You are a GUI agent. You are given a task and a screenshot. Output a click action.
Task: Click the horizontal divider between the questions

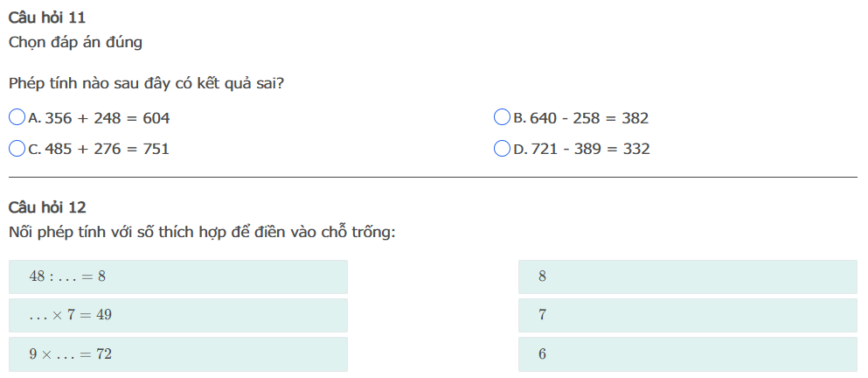point(433,178)
